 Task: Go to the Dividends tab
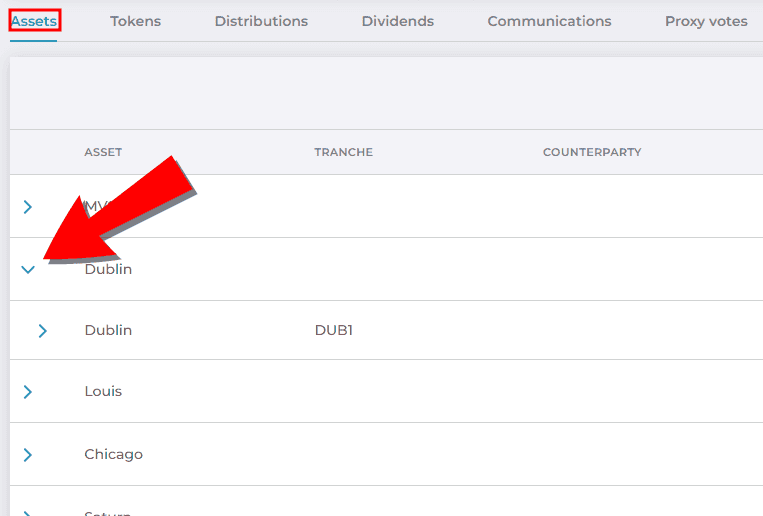[398, 21]
